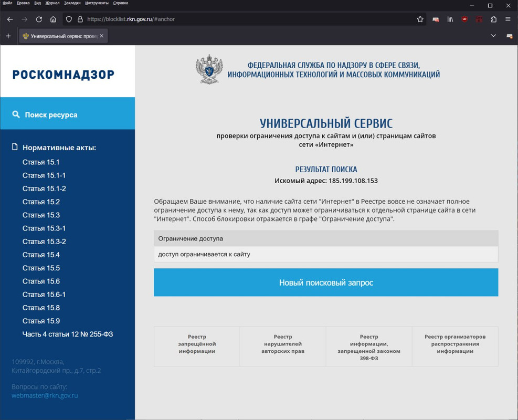Open Статья 15.1-2 link

tap(44, 188)
